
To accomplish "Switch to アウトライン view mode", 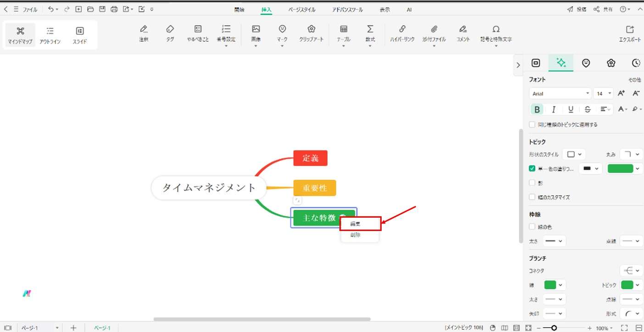I will pos(50,35).
